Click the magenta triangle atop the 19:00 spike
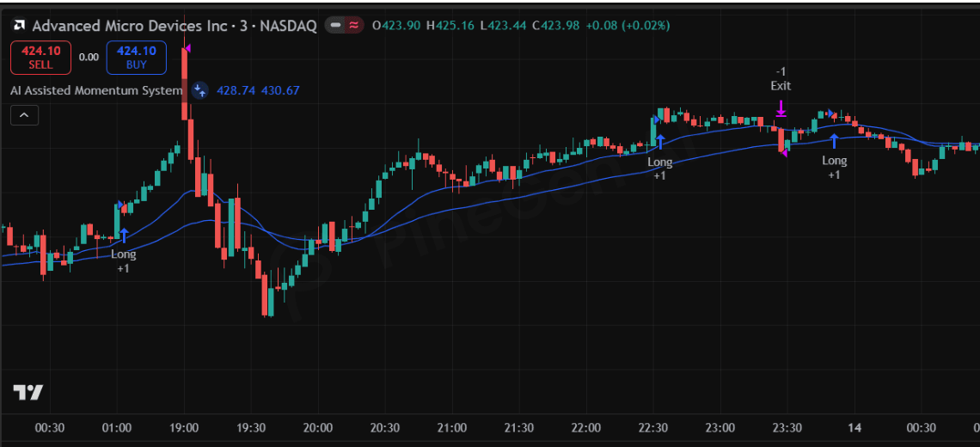The height and width of the screenshot is (447, 980). click(187, 48)
